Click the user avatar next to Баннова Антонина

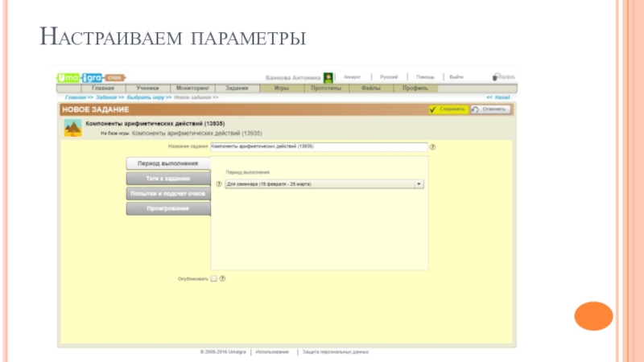click(x=328, y=78)
